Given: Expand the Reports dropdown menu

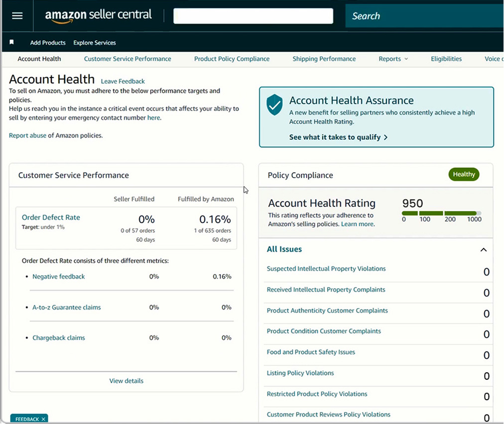Looking at the screenshot, I should pos(393,59).
